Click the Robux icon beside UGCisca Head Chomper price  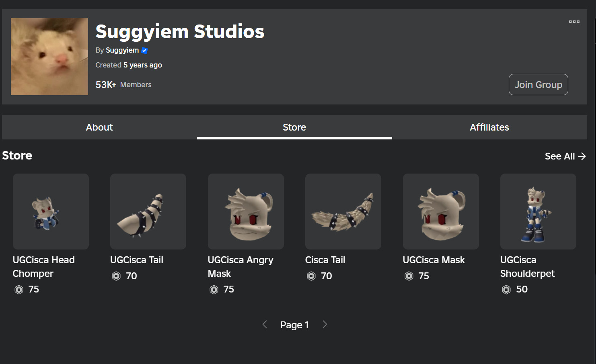click(19, 289)
